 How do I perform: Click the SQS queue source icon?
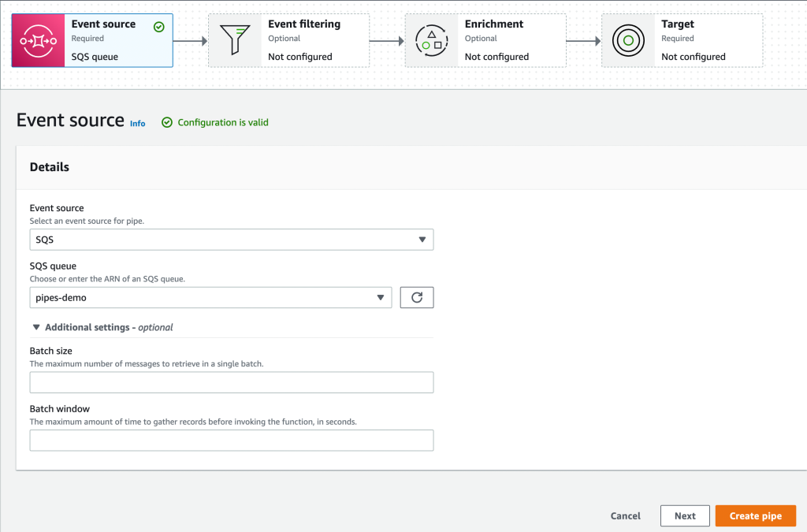click(38, 41)
